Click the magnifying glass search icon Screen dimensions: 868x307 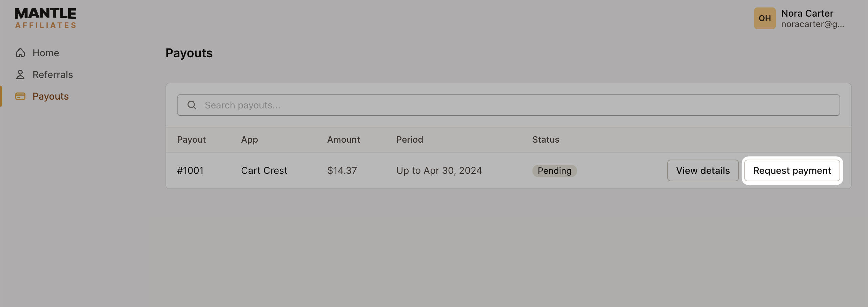click(x=192, y=105)
